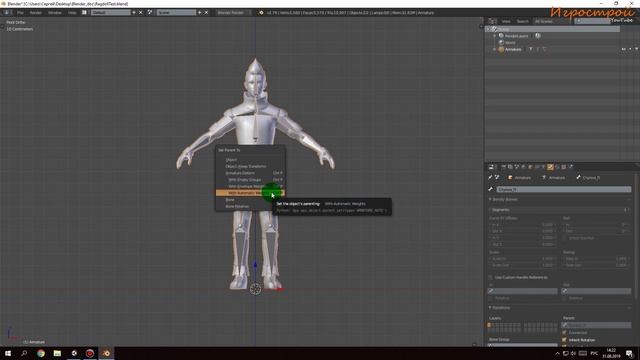The image size is (640, 360).
Task: Switch to Blender taskbar icon
Action: click(x=106, y=353)
